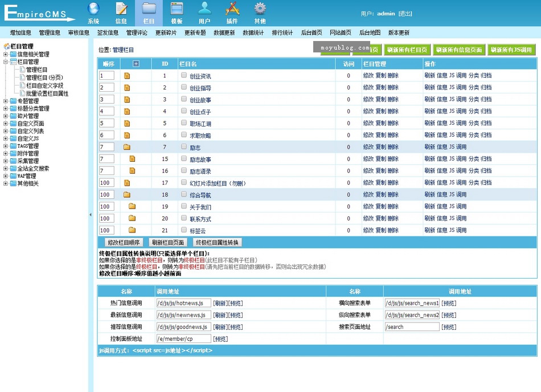Expand the 专题管理 tree node
541x392 pixels.
[6, 101]
